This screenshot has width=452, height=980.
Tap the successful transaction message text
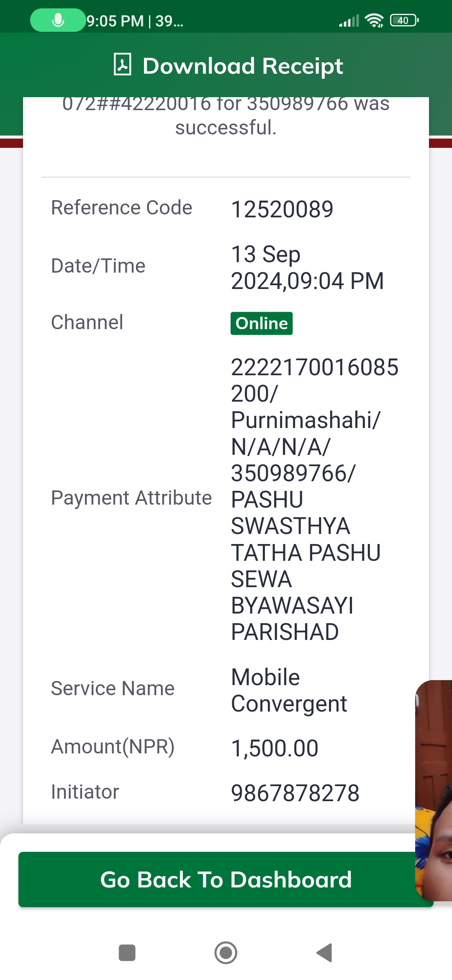click(226, 116)
